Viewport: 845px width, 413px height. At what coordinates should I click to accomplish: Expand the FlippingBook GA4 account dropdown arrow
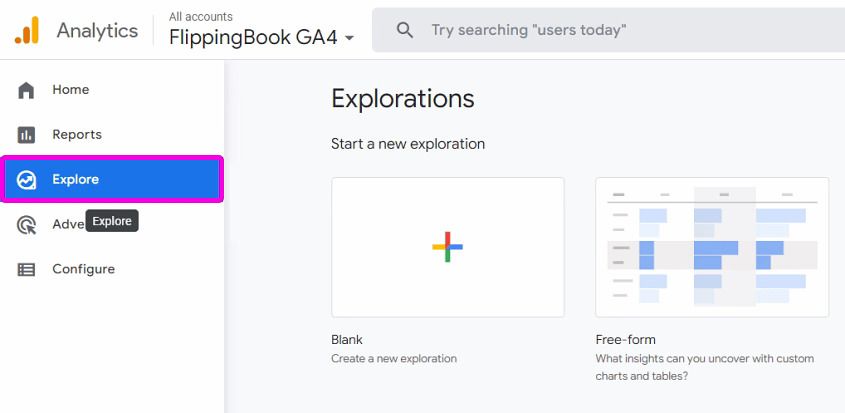[349, 38]
